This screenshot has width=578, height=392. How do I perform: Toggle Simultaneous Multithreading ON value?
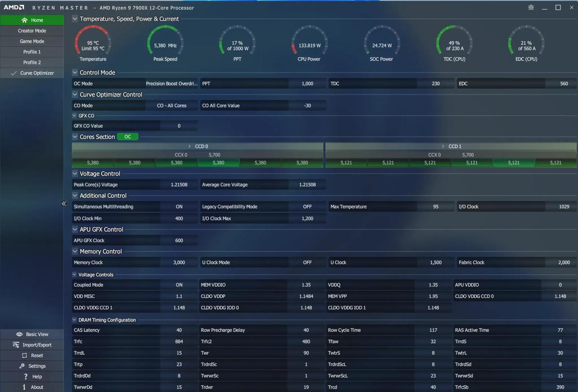pos(179,207)
